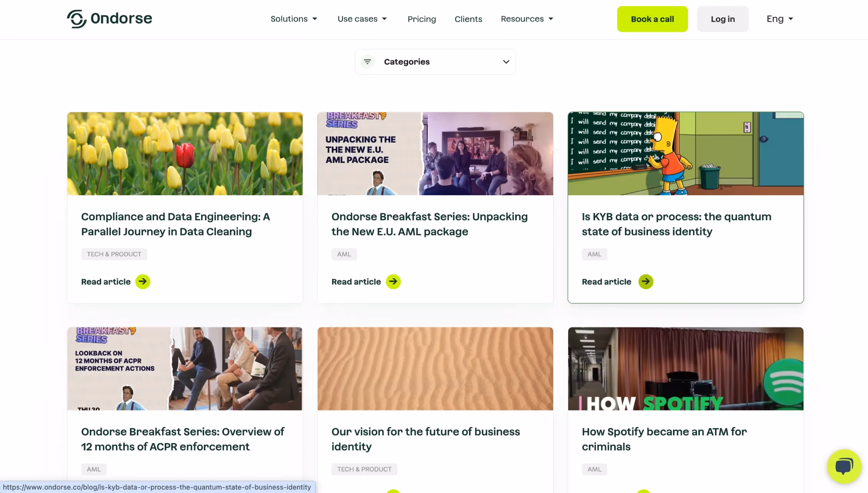The height and width of the screenshot is (493, 868).
Task: Open Bart Simpson chalkboard article image
Action: pyautogui.click(x=685, y=154)
